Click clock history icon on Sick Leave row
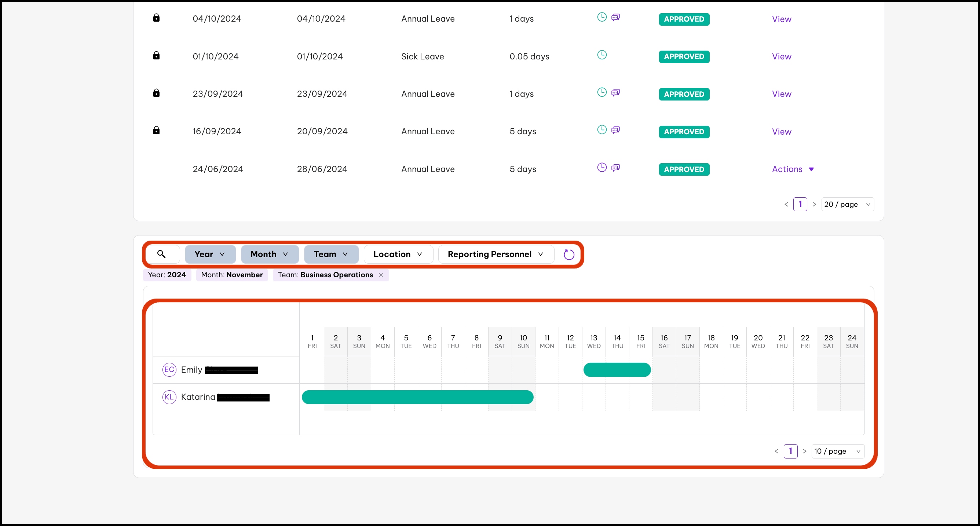 tap(602, 55)
